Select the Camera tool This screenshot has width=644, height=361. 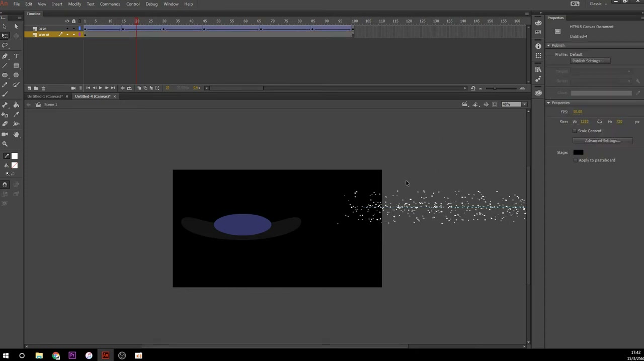click(x=5, y=134)
